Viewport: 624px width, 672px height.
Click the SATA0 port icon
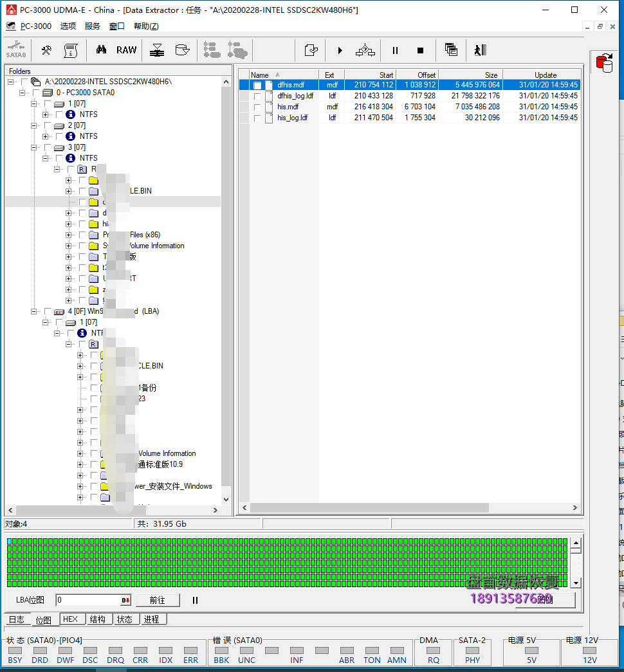tap(16, 50)
